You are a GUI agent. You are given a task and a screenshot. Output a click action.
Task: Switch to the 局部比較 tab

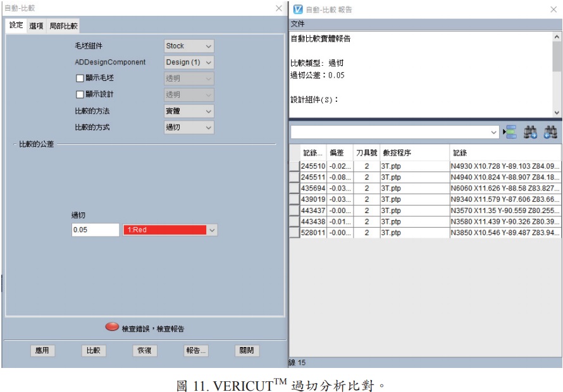(63, 26)
